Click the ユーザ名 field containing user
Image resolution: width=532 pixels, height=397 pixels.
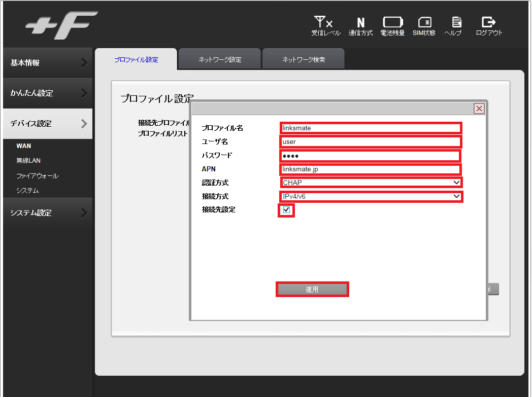[371, 141]
